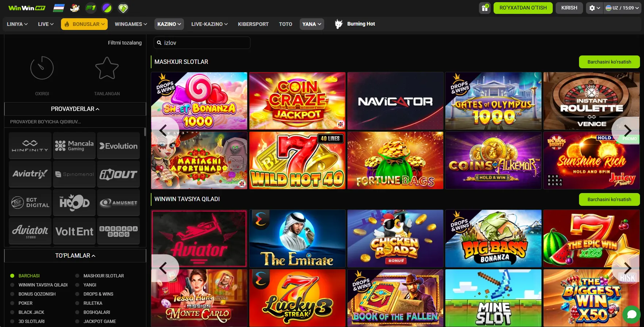Open Sweet Bonanza 1000 game
This screenshot has height=327, width=644.
click(x=199, y=101)
